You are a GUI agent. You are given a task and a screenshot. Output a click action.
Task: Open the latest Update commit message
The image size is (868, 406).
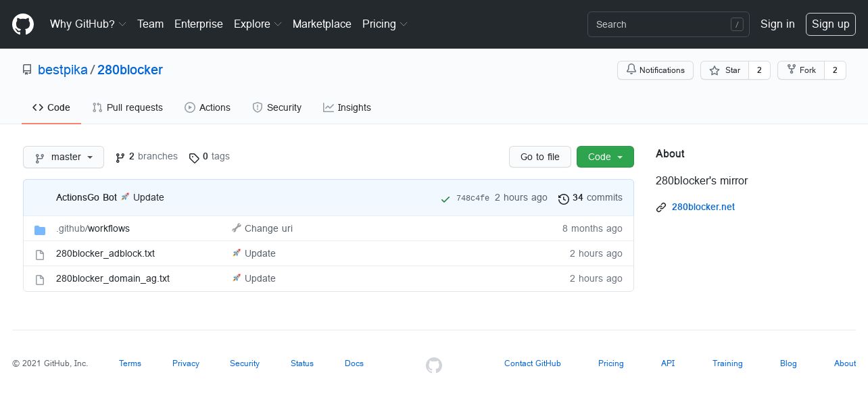tap(149, 197)
